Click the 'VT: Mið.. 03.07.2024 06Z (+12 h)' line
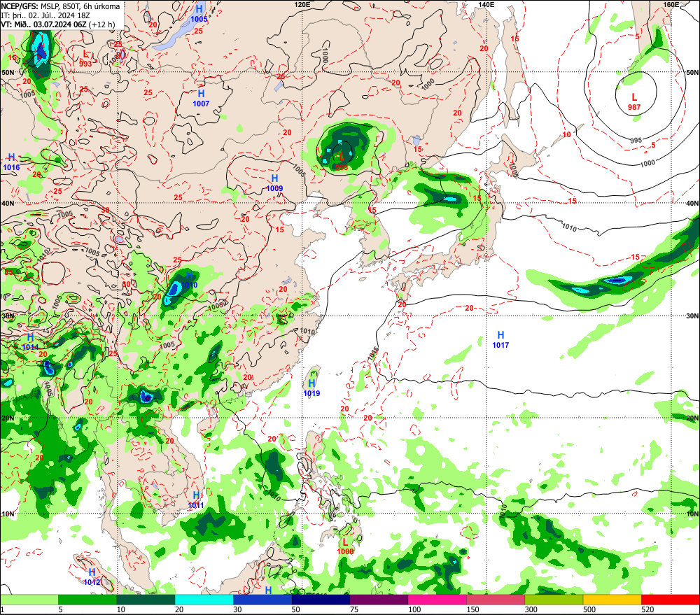Viewport: 700px width, 615px height. point(57,24)
